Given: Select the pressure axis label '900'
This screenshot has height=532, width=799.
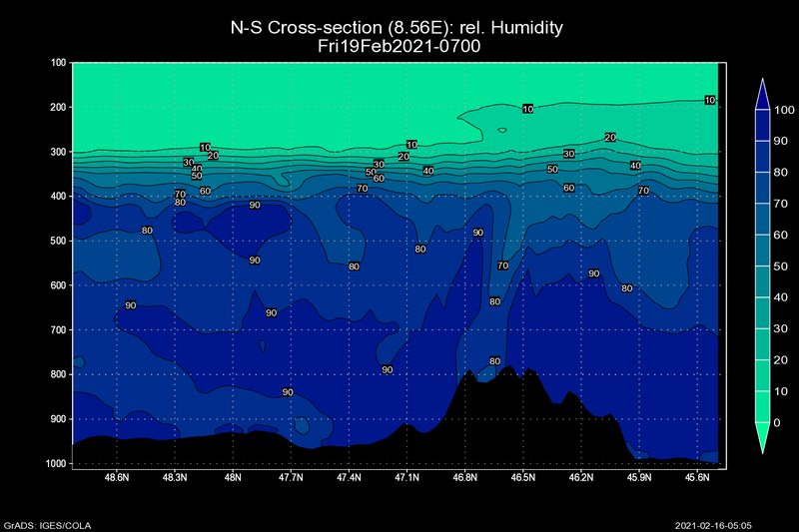Looking at the screenshot, I should pos(59,419).
